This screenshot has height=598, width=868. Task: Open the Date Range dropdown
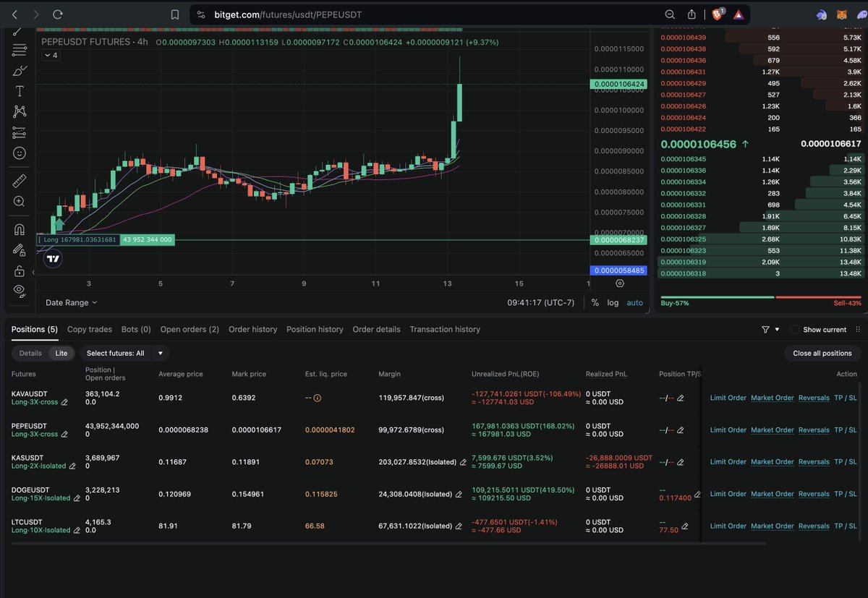pyautogui.click(x=71, y=303)
